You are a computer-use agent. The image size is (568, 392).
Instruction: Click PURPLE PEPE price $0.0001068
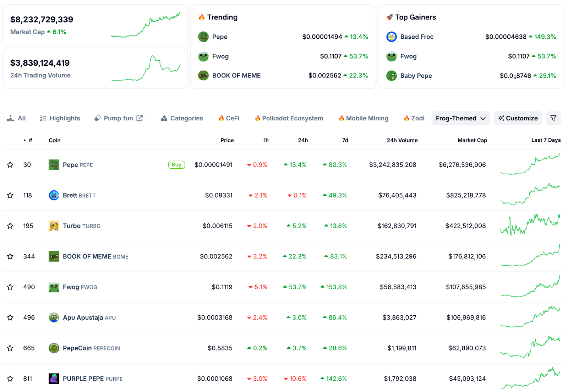[215, 379]
